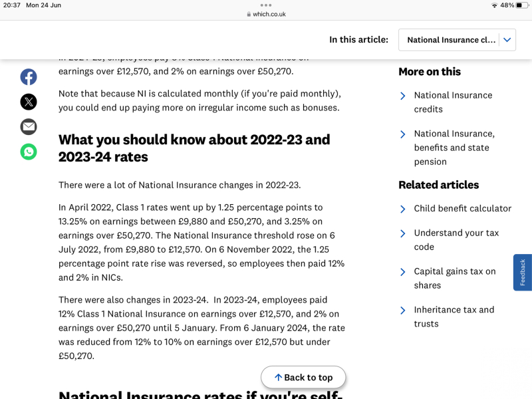Screen dimensions: 532x399
Task: Open National Insurance credits link
Action: (453, 102)
